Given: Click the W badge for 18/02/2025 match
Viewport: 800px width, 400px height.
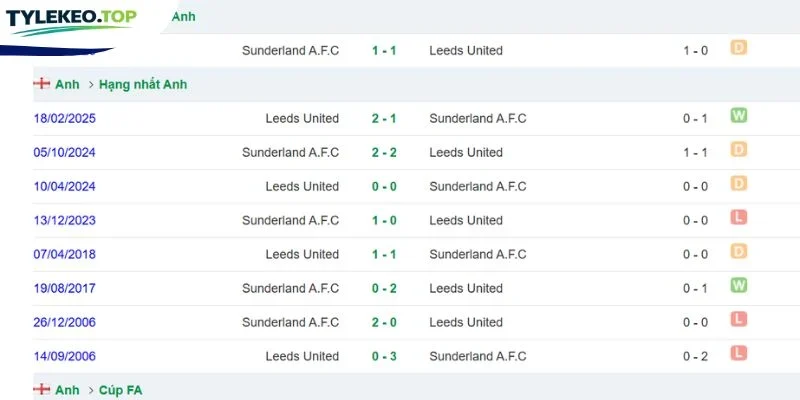Looking at the screenshot, I should 738,115.
